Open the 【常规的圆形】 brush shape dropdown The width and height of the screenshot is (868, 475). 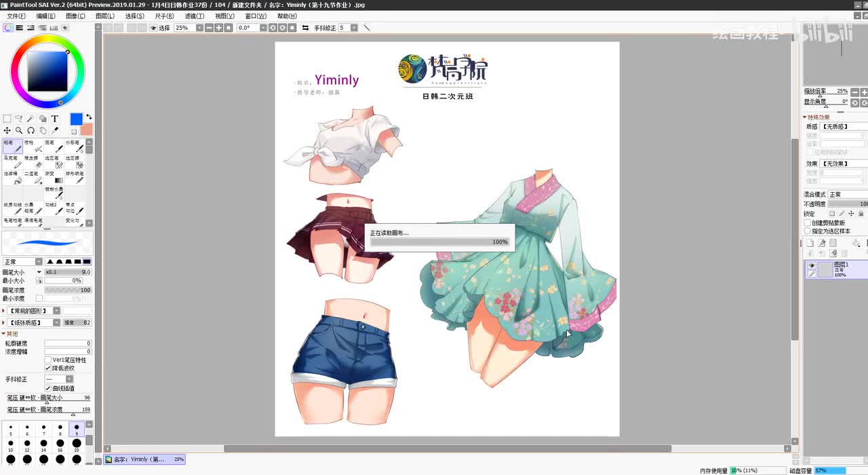coord(57,311)
